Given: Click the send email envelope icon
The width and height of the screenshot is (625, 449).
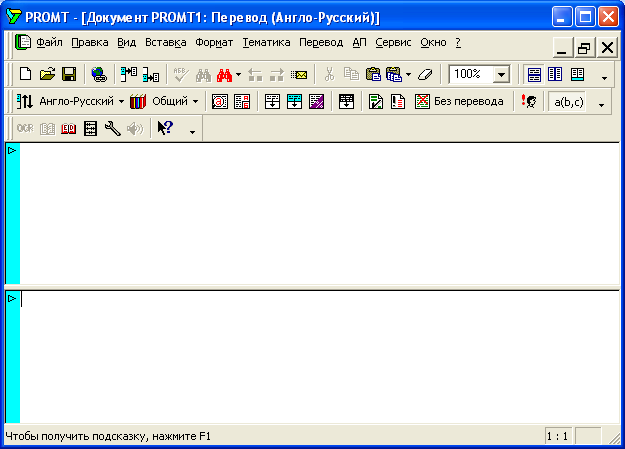Looking at the screenshot, I should pyautogui.click(x=299, y=74).
